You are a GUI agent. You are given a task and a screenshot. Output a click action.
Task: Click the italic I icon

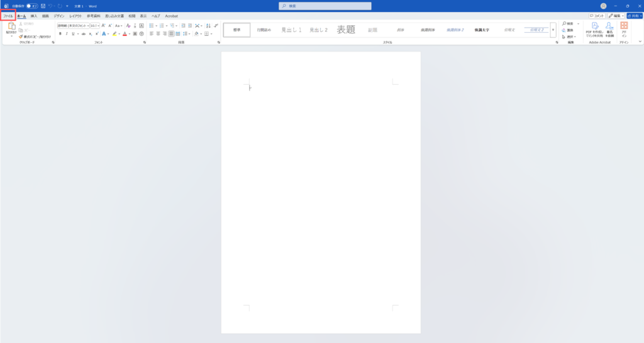pyautogui.click(x=66, y=34)
